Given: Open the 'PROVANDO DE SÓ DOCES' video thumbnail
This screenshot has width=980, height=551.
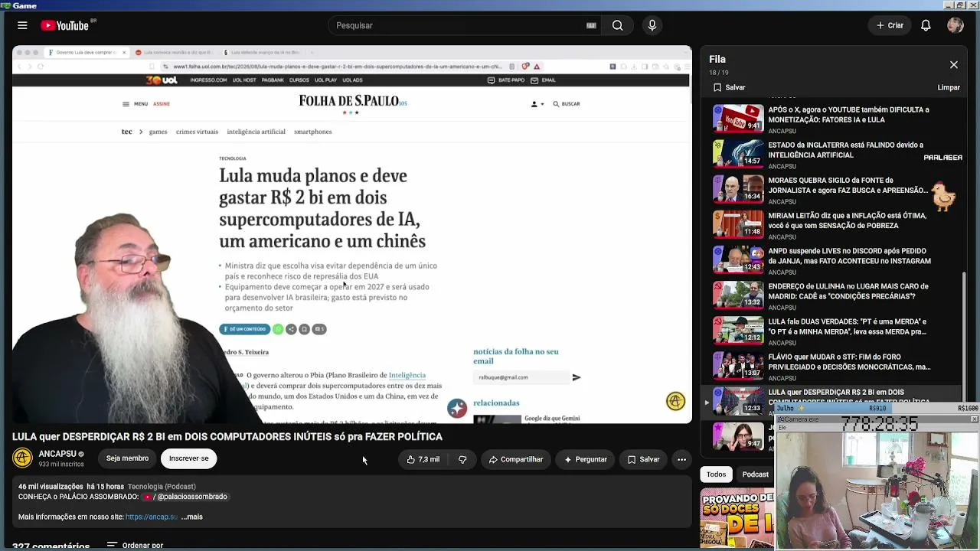Looking at the screenshot, I should pos(737,519).
